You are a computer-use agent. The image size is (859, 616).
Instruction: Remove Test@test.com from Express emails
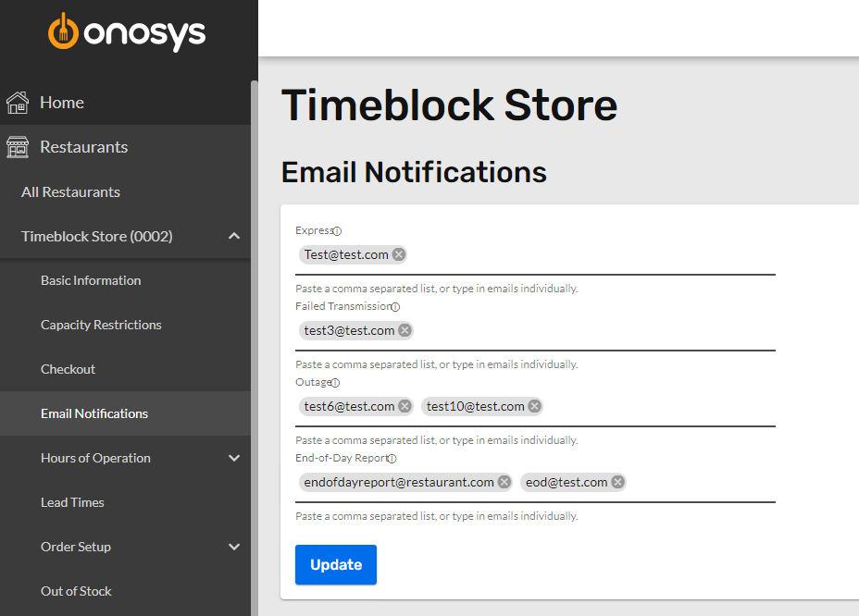click(399, 254)
